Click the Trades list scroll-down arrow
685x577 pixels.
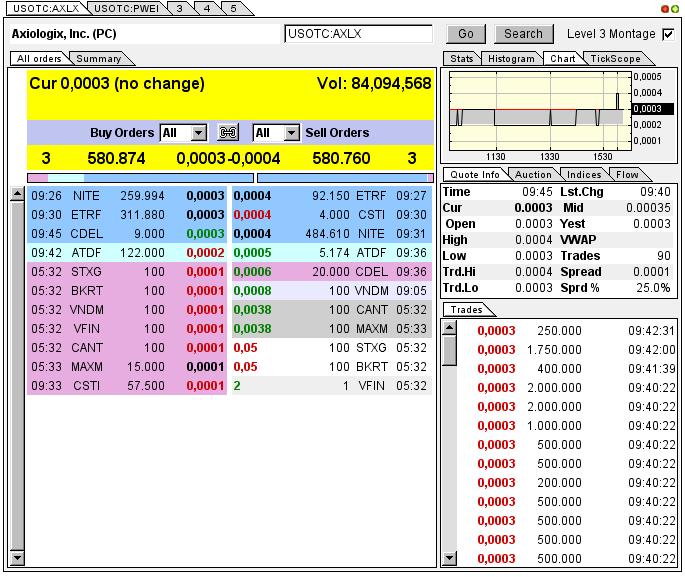[x=449, y=558]
